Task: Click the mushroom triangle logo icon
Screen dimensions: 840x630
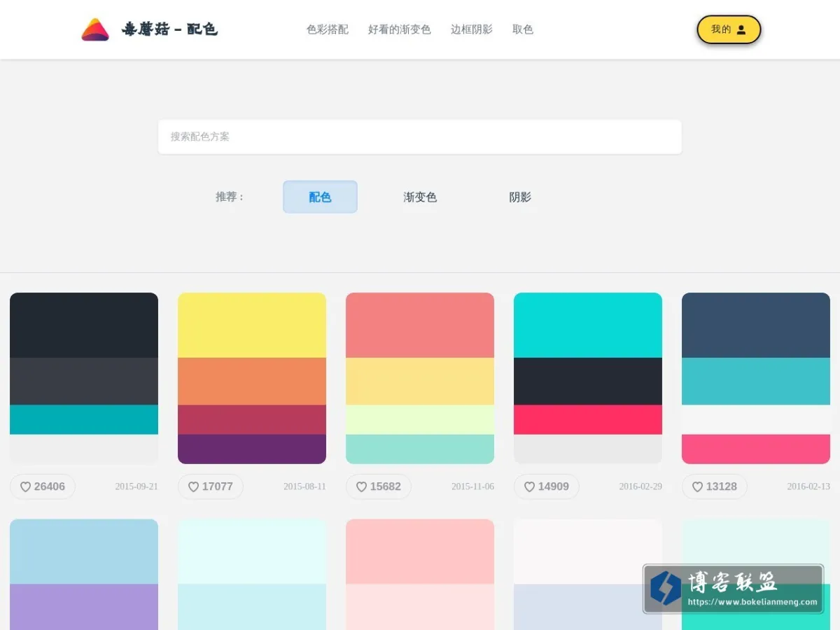Action: pos(95,29)
